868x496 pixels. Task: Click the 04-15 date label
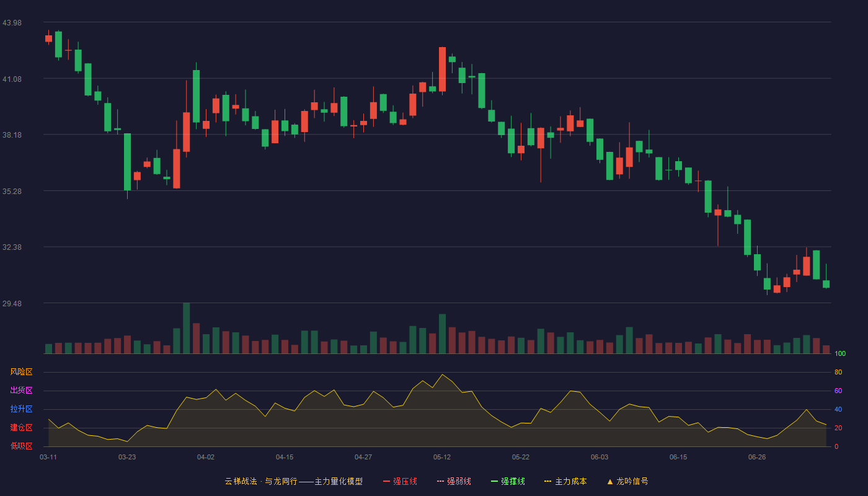pos(285,457)
